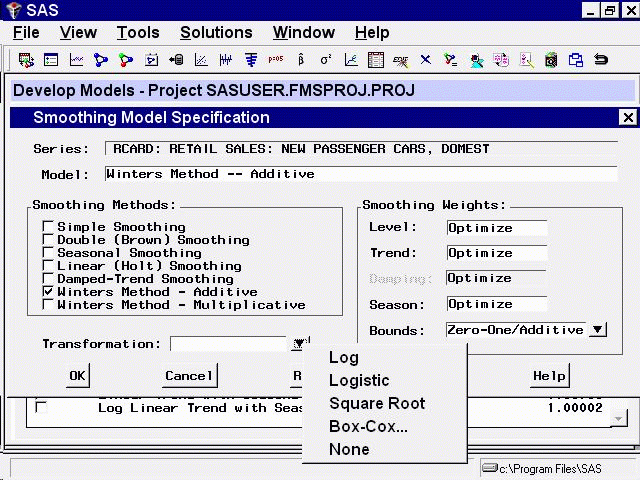Open the forecast graph toolbar icon

(351, 60)
